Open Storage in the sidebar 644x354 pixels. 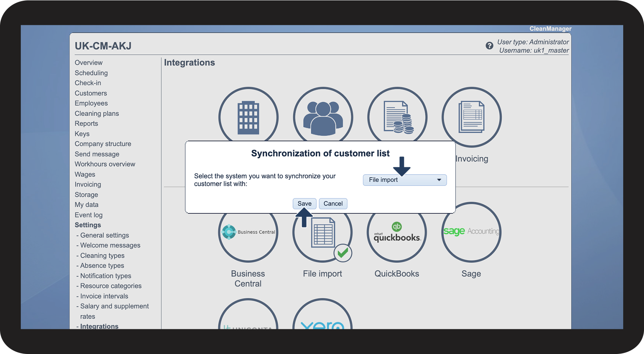coord(86,195)
